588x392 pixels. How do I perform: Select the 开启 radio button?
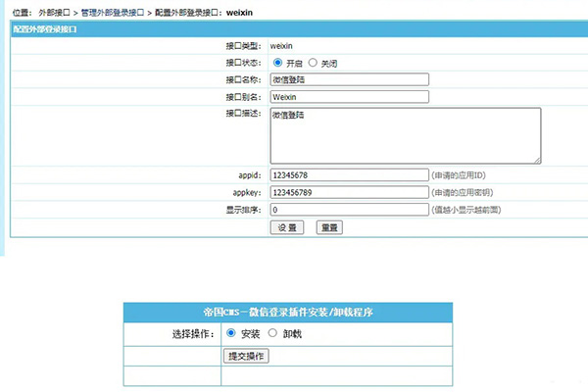click(x=277, y=63)
